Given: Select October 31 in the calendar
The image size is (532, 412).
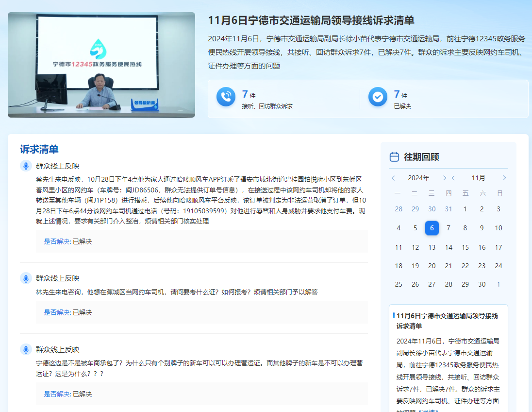Looking at the screenshot, I should 449,209.
